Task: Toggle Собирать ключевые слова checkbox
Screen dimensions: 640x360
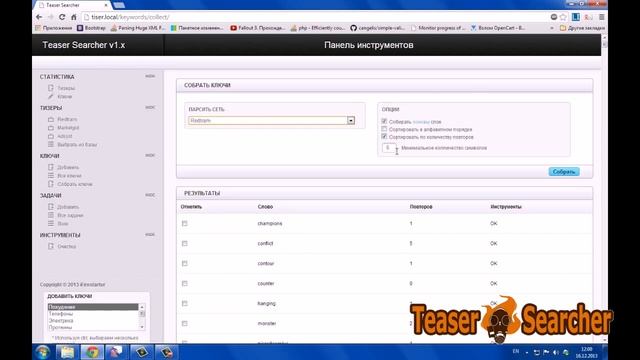Action: click(x=384, y=121)
